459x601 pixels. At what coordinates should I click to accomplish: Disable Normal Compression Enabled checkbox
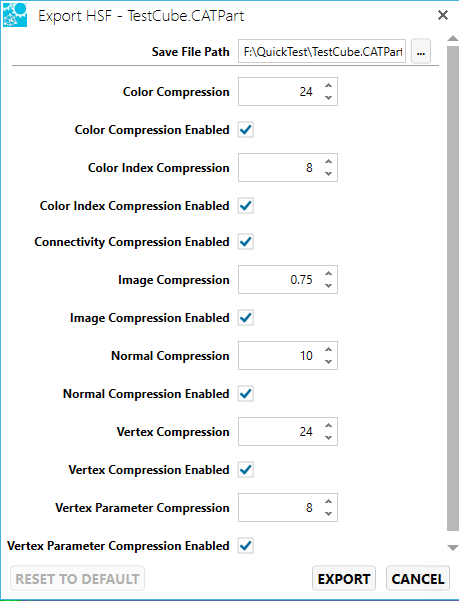pos(246,394)
